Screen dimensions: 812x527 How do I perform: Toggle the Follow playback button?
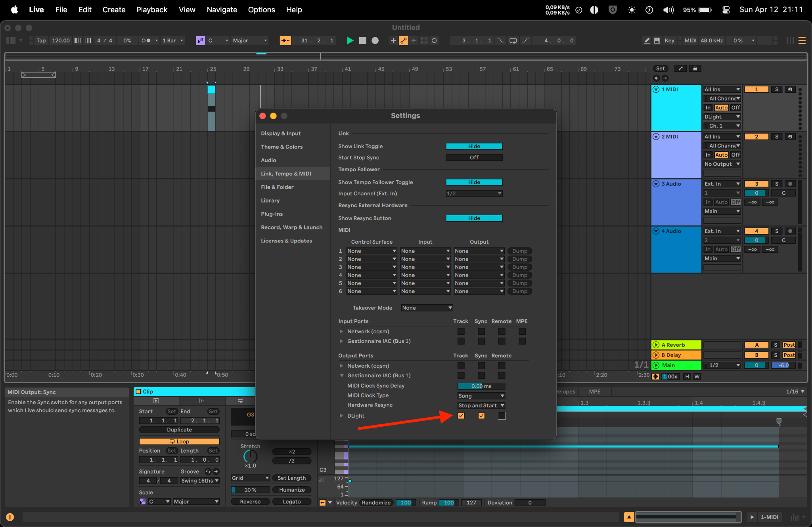coord(285,41)
